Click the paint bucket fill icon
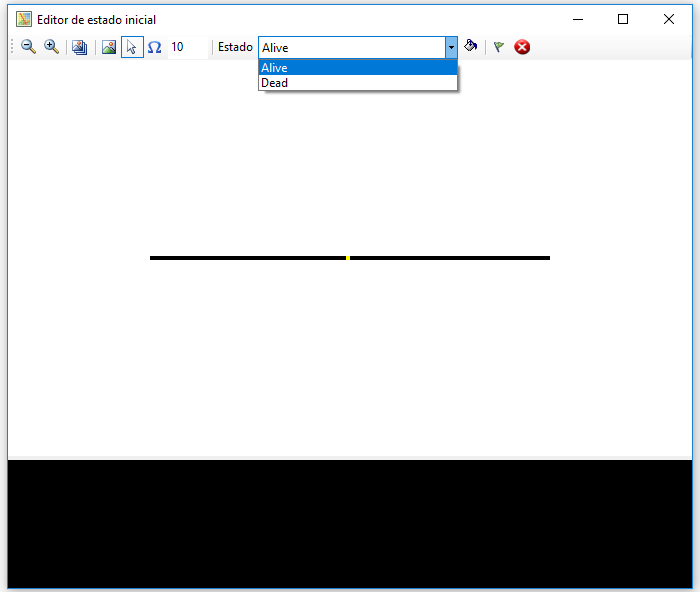This screenshot has height=592, width=700. (x=471, y=46)
